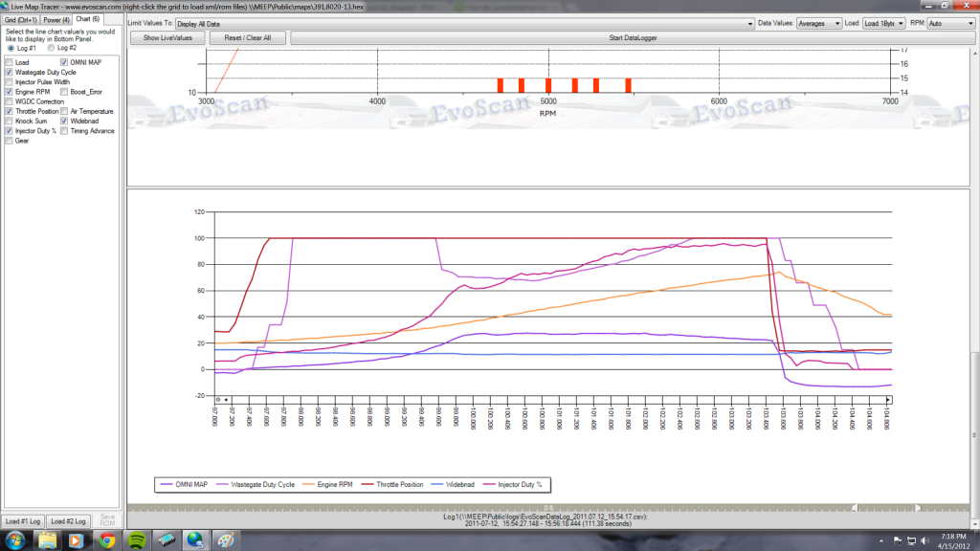Open the Paint app in taskbar

pyautogui.click(x=226, y=540)
